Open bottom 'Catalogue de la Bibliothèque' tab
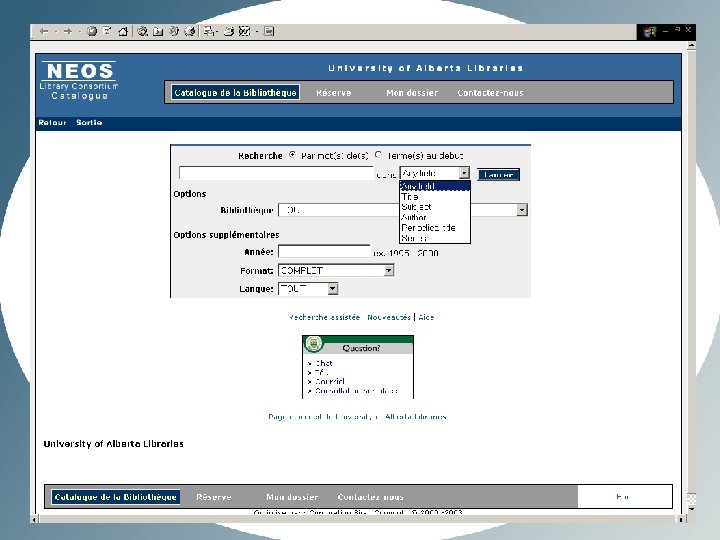This screenshot has height=540, width=720. click(x=115, y=497)
